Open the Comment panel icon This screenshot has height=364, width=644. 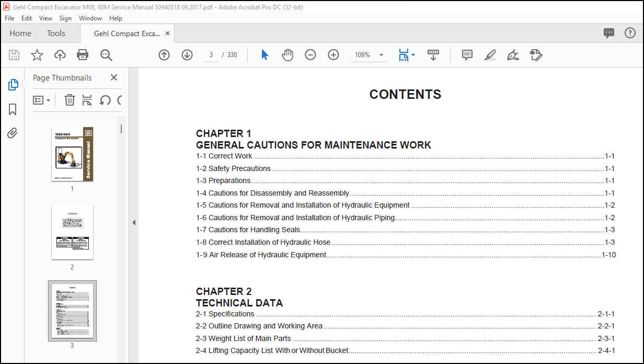click(467, 54)
